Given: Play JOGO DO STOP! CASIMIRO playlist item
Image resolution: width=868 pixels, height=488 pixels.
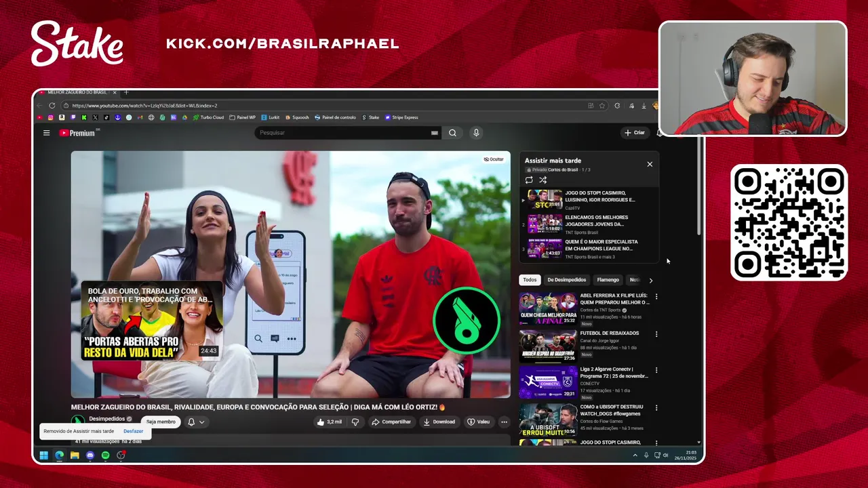Looking at the screenshot, I should (589, 200).
